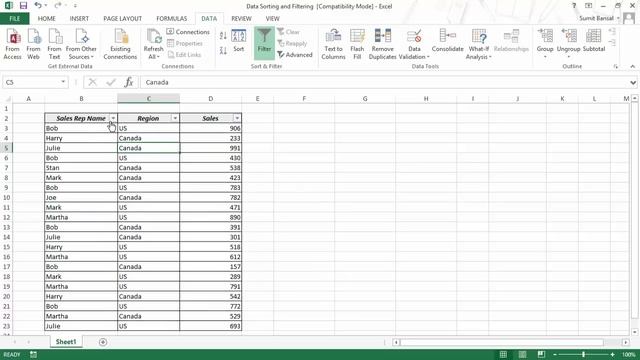Open the Ungroup dropdown
This screenshot has width=640, height=360.
pos(569,43)
